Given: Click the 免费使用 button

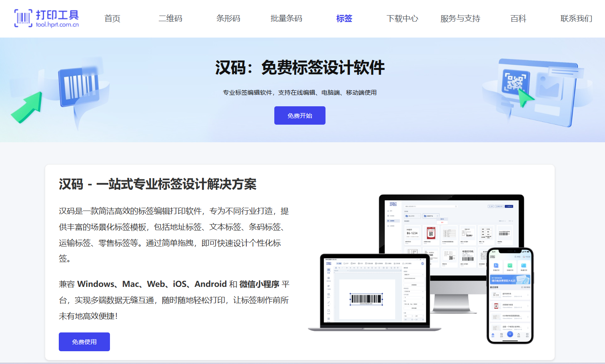Looking at the screenshot, I should [x=84, y=342].
